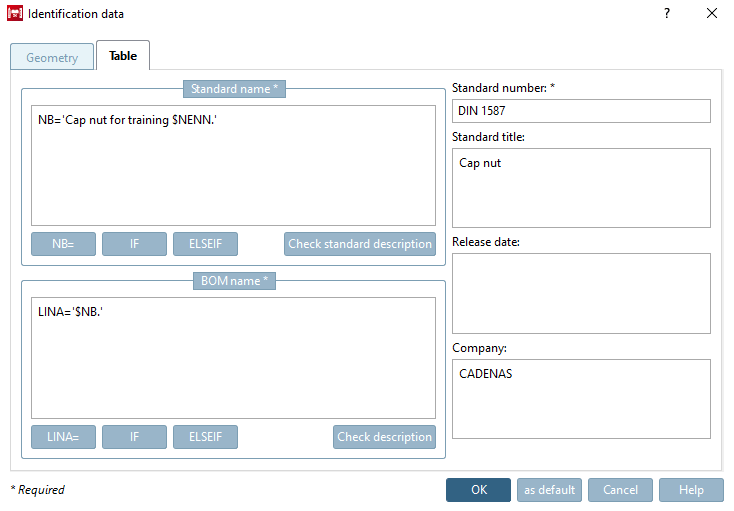
Task: Click the Company text box
Action: 581,398
